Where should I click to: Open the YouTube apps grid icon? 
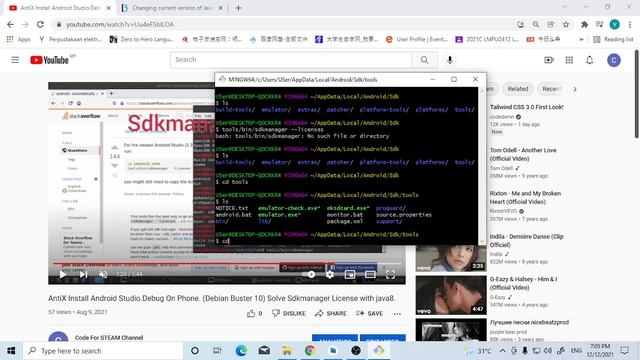(x=569, y=60)
